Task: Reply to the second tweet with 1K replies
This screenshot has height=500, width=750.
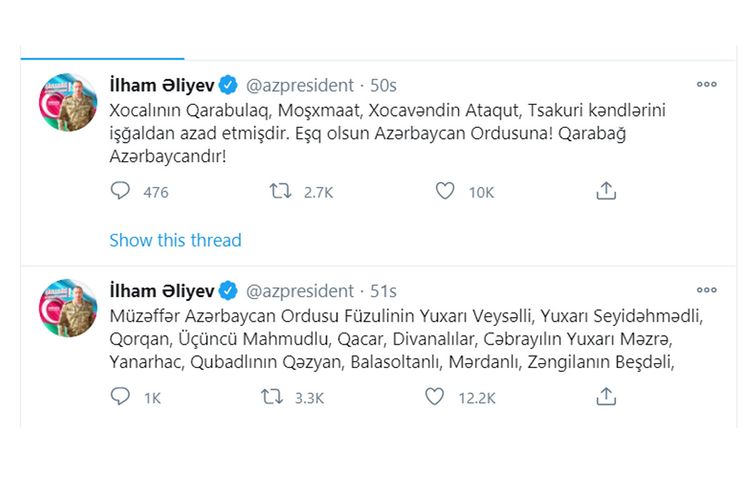Action: tap(121, 397)
